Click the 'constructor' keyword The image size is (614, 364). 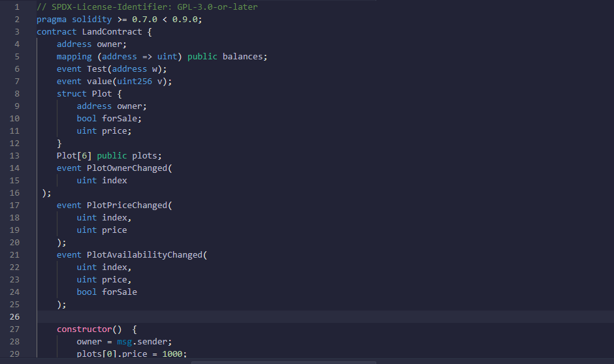84,329
